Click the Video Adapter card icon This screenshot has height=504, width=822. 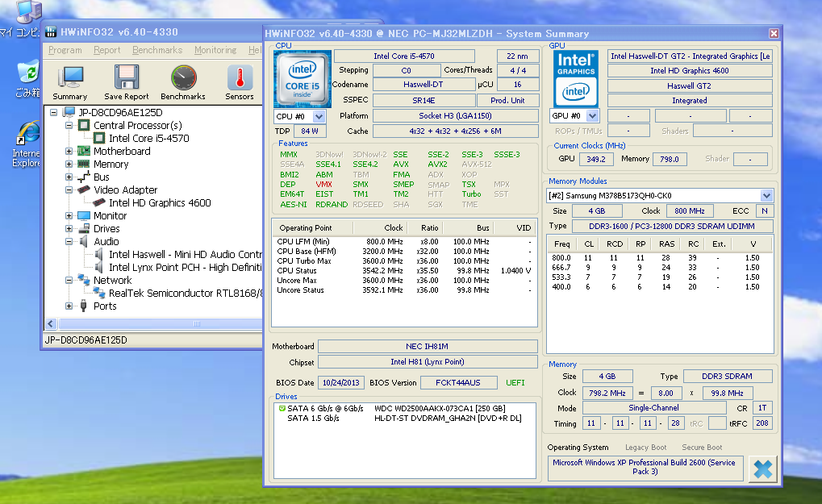(84, 190)
